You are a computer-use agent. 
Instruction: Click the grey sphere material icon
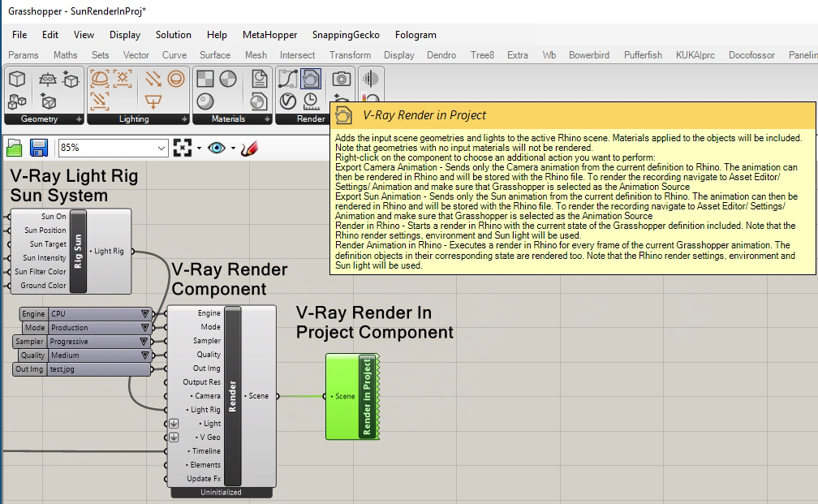tap(205, 101)
